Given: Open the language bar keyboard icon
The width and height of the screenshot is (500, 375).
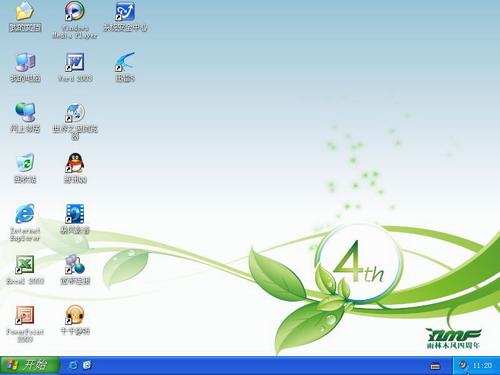Looking at the screenshot, I should pos(435,366).
